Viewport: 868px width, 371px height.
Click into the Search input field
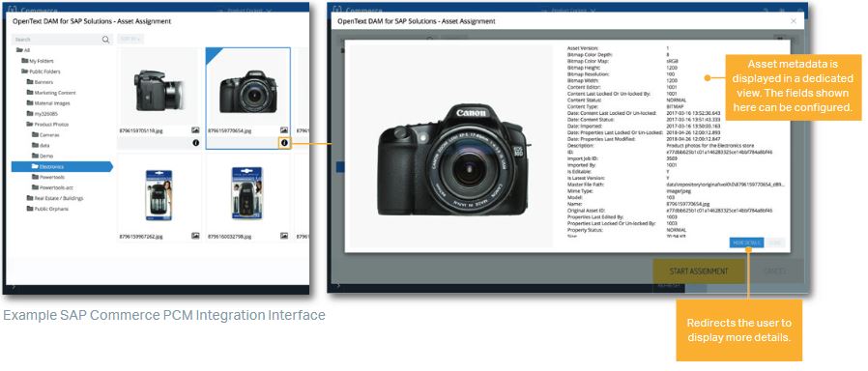tap(56, 40)
